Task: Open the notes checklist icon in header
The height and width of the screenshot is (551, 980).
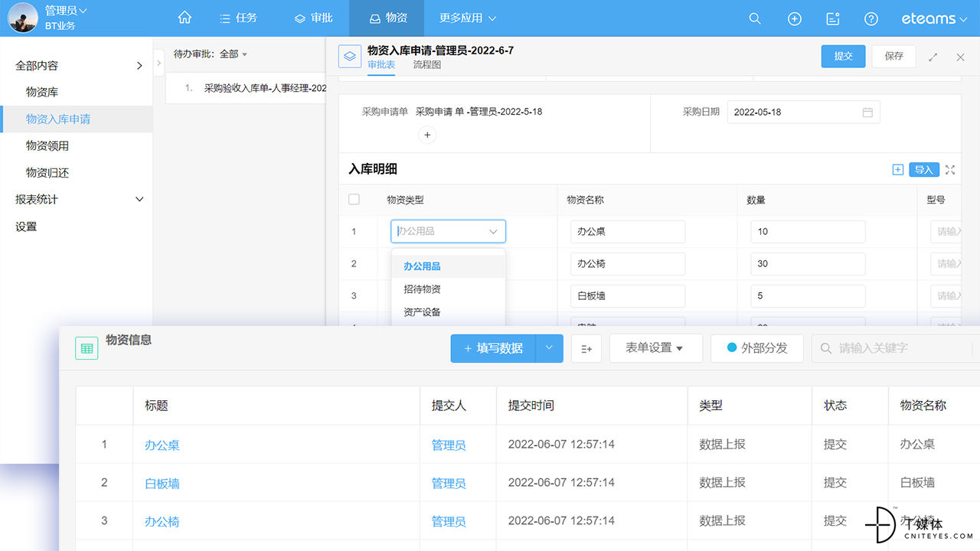Action: tap(833, 19)
